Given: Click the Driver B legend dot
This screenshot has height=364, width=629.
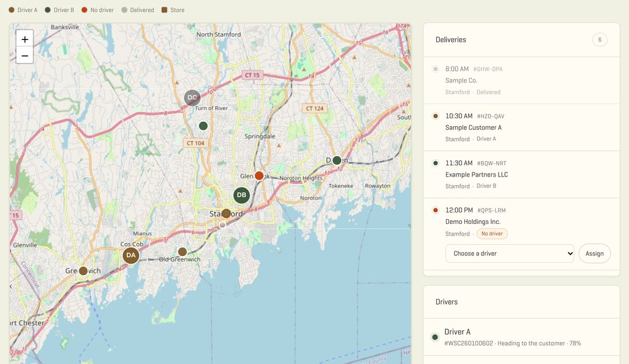Looking at the screenshot, I should 47,10.
